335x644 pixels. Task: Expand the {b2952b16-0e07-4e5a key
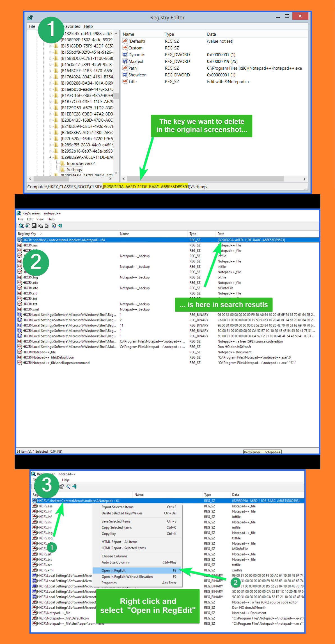51,151
